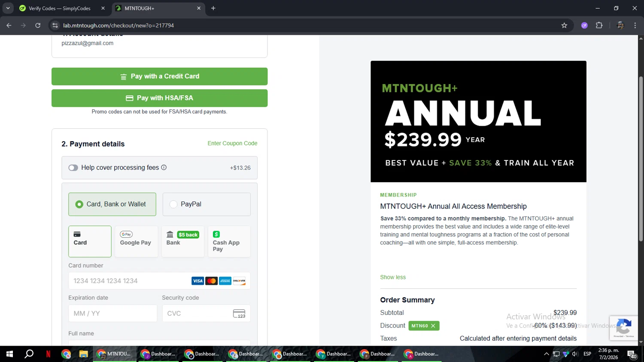Open Windows taskbar search
Viewport: 644px width, 362px height.
click(29, 354)
